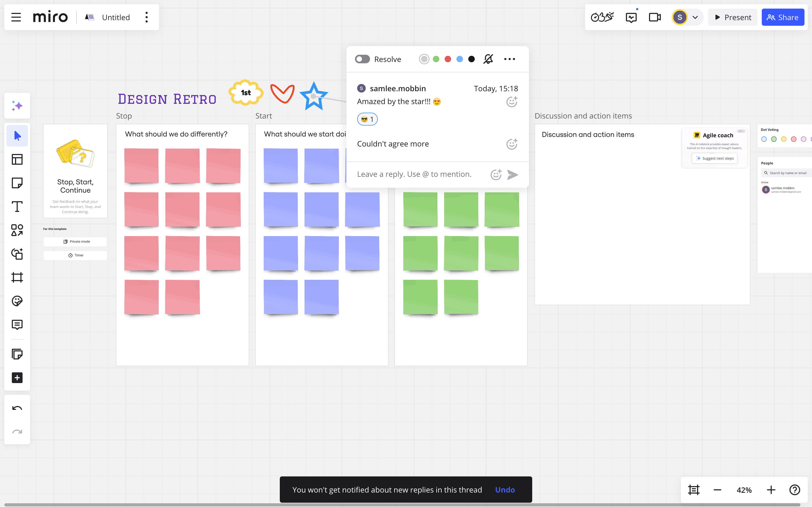The height and width of the screenshot is (507, 812).
Task: Open the comment tool in sidebar
Action: point(17,325)
